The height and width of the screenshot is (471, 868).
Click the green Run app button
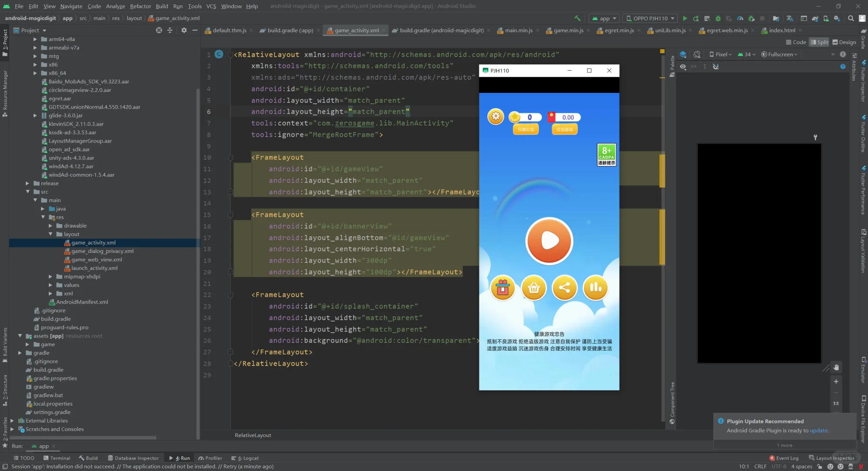click(685, 18)
